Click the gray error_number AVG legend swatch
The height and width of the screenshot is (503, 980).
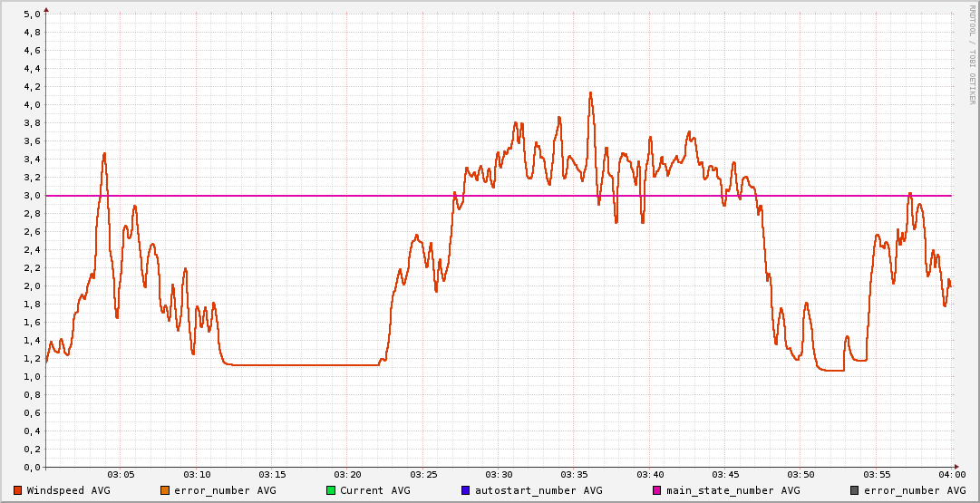(854, 490)
